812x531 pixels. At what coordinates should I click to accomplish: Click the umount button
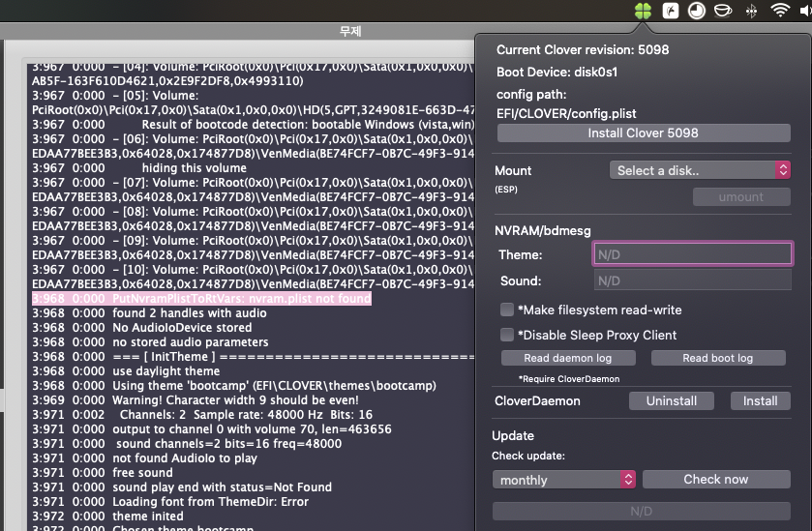click(x=741, y=196)
